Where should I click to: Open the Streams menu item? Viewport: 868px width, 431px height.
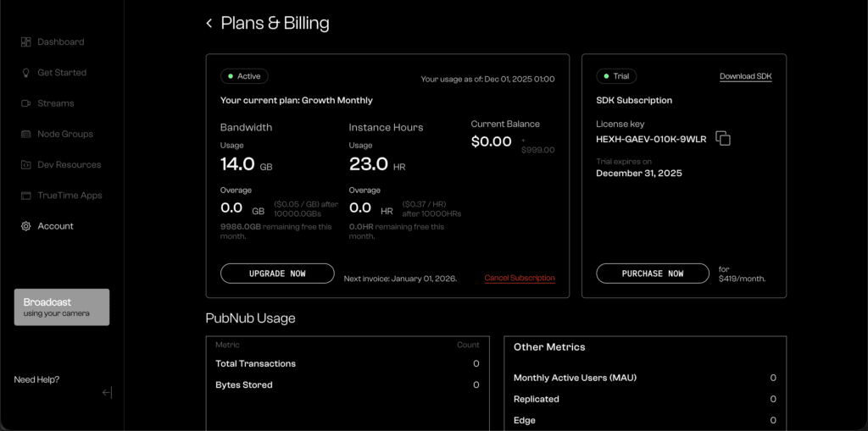click(56, 103)
